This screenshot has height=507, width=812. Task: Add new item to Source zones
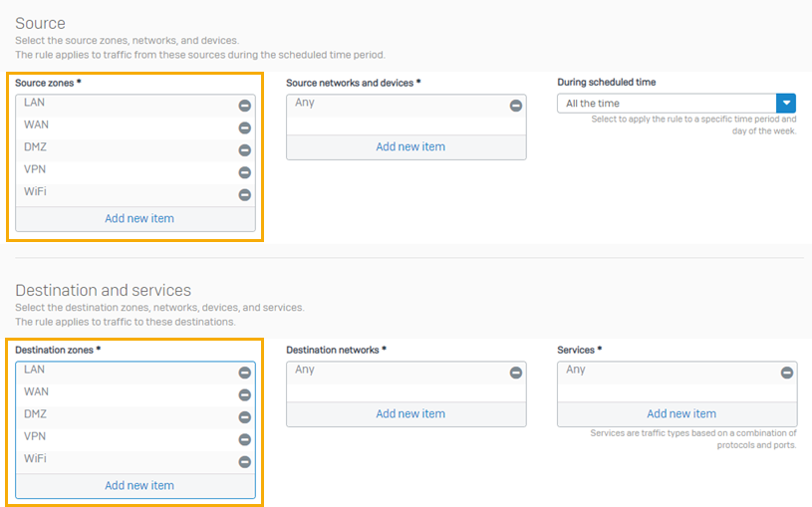[139, 219]
